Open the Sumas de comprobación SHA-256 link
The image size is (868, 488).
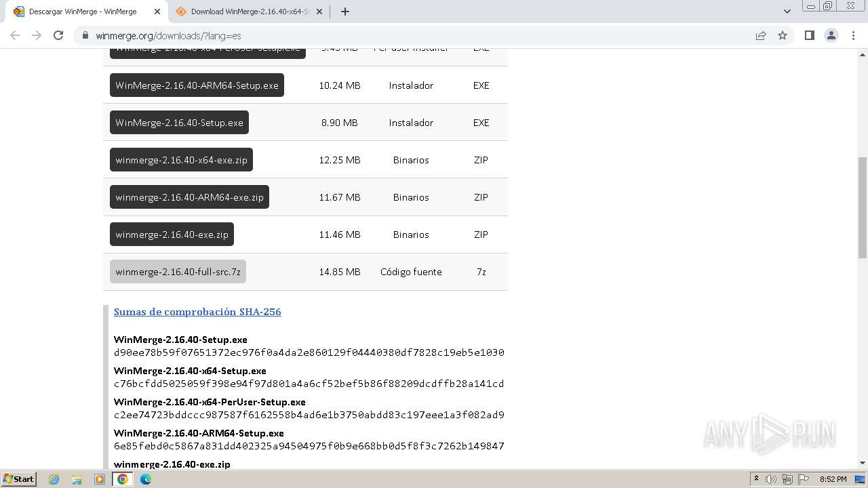click(x=197, y=312)
